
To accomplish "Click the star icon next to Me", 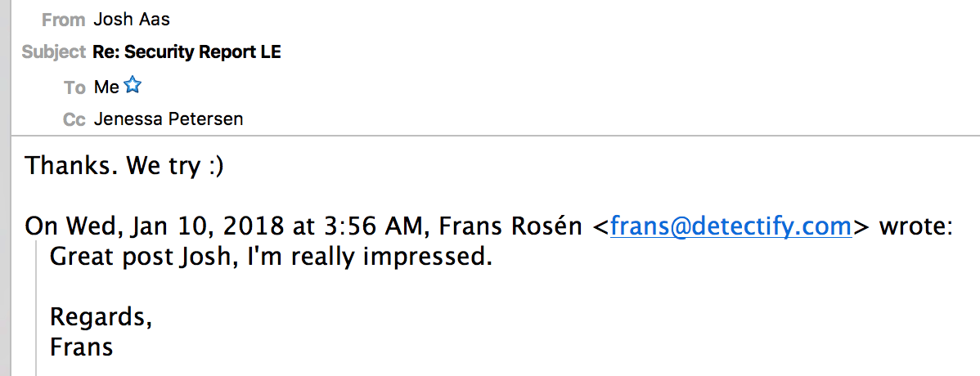I will point(133,86).
